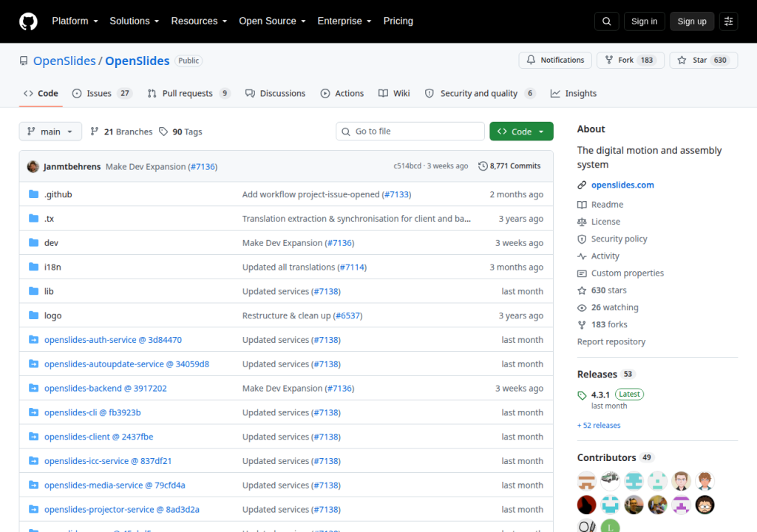Switch to the Discussions tab
757x532 pixels.
pyautogui.click(x=275, y=93)
